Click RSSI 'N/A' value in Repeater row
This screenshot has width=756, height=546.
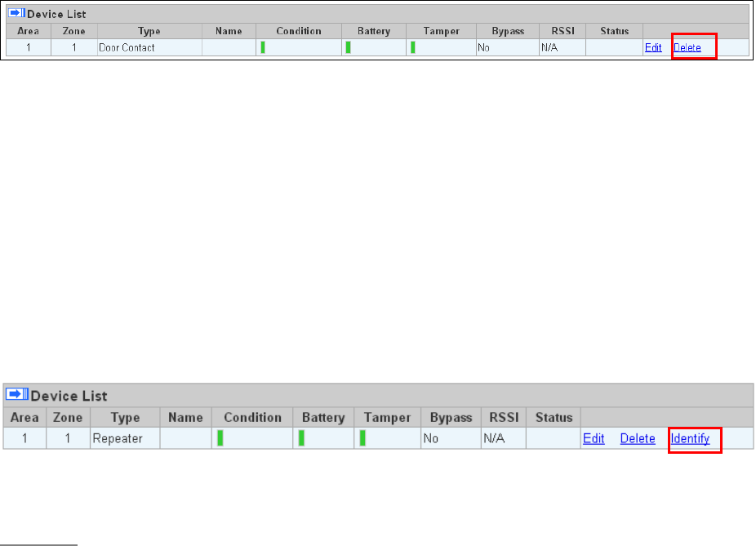pyautogui.click(x=494, y=438)
